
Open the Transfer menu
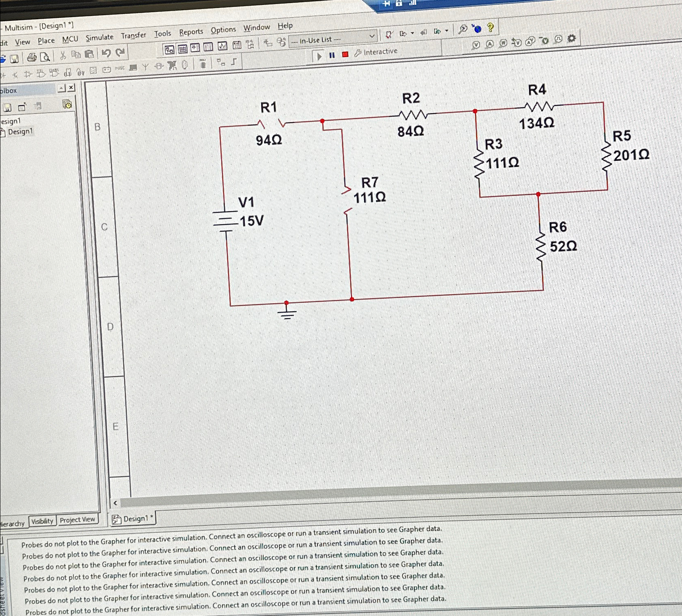[x=133, y=36]
